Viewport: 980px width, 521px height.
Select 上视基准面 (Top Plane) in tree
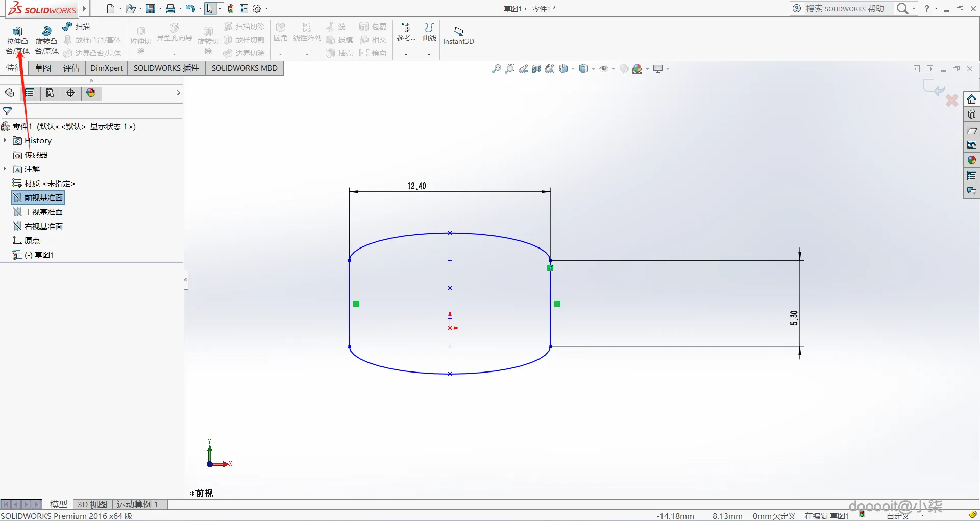pos(38,212)
